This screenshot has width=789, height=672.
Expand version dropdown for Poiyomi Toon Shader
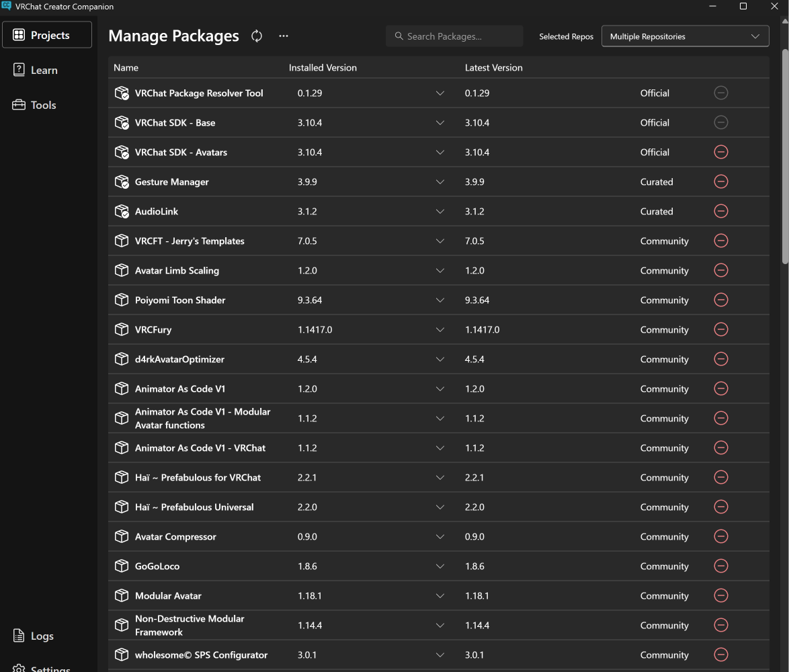coord(440,300)
